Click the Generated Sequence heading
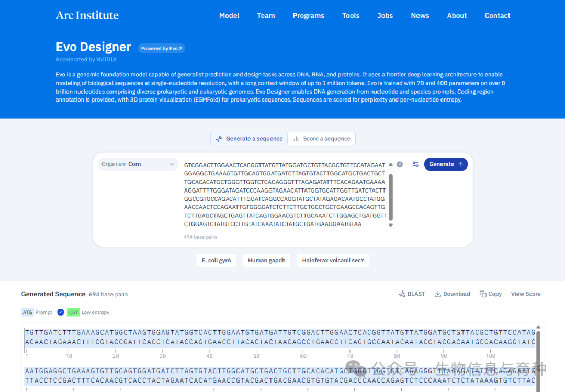This screenshot has height=392, width=565. point(53,294)
